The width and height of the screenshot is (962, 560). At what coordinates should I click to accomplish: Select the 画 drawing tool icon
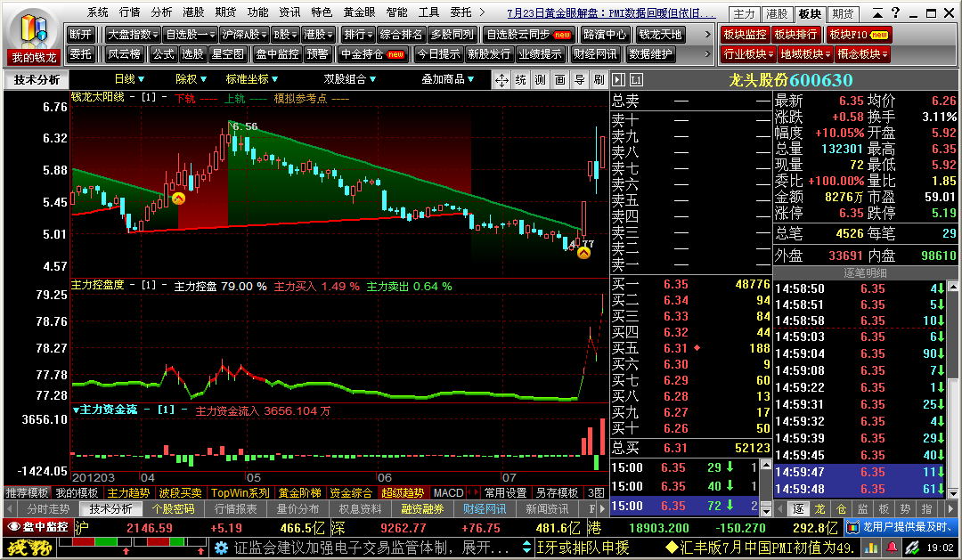[x=559, y=80]
